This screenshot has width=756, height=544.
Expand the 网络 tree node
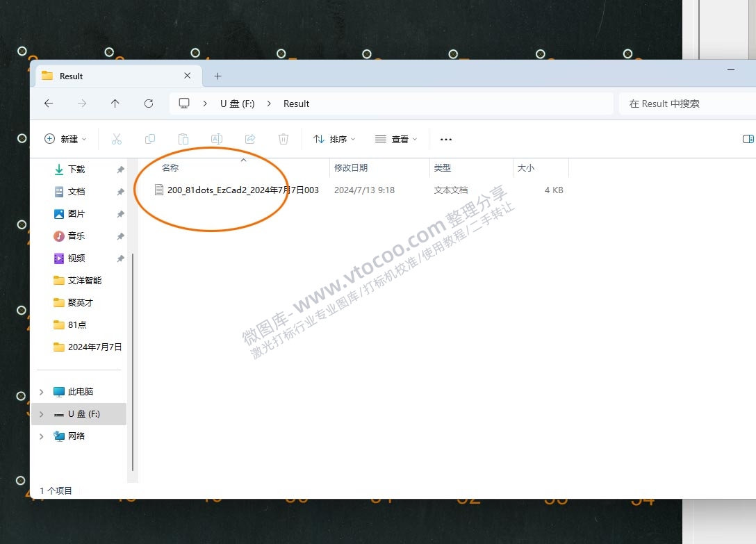click(42, 436)
